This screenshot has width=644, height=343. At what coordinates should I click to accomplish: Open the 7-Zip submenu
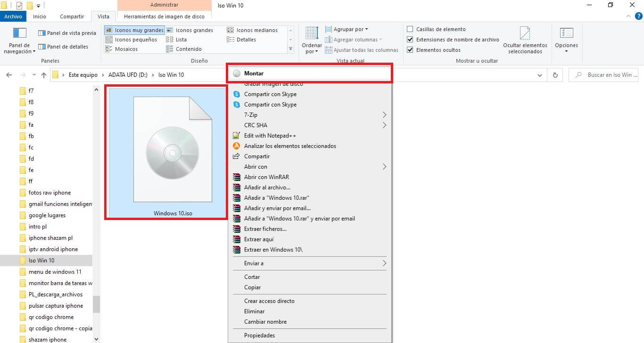pyautogui.click(x=309, y=115)
